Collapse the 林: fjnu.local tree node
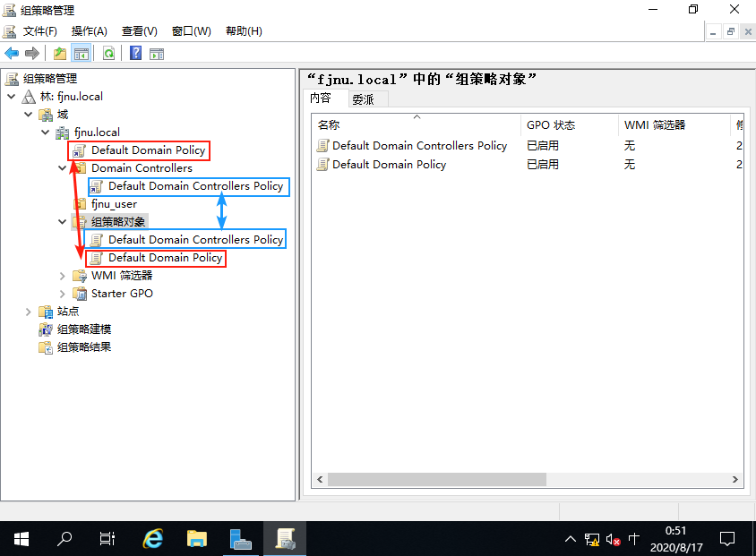The height and width of the screenshot is (556, 756). point(12,97)
